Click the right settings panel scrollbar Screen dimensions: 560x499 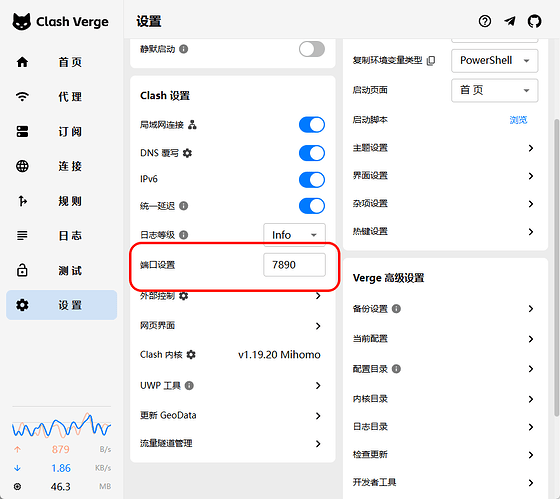click(556, 268)
